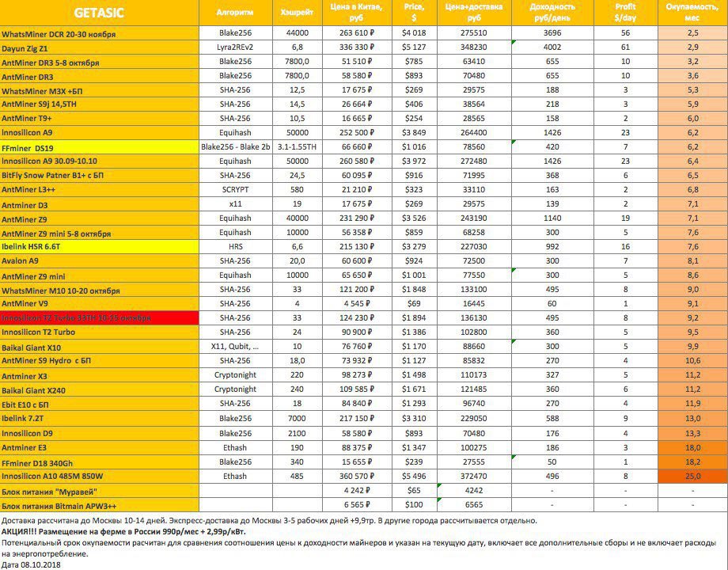Select 'AntMiner S9 Hydro с БП' cell
Image resolution: width=728 pixels, height=570 pixels.
(100, 361)
